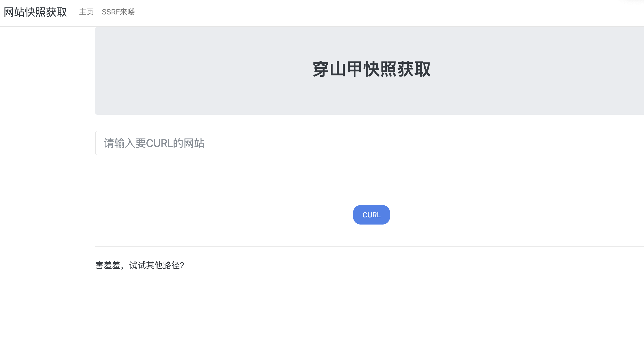The image size is (644, 346).
Task: Click the 网站快照获取 brand title
Action: [36, 12]
